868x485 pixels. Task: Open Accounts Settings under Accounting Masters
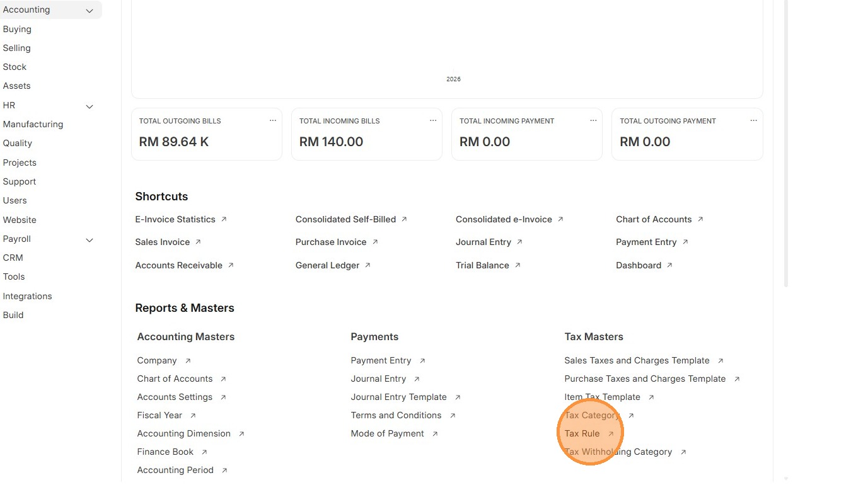click(175, 397)
